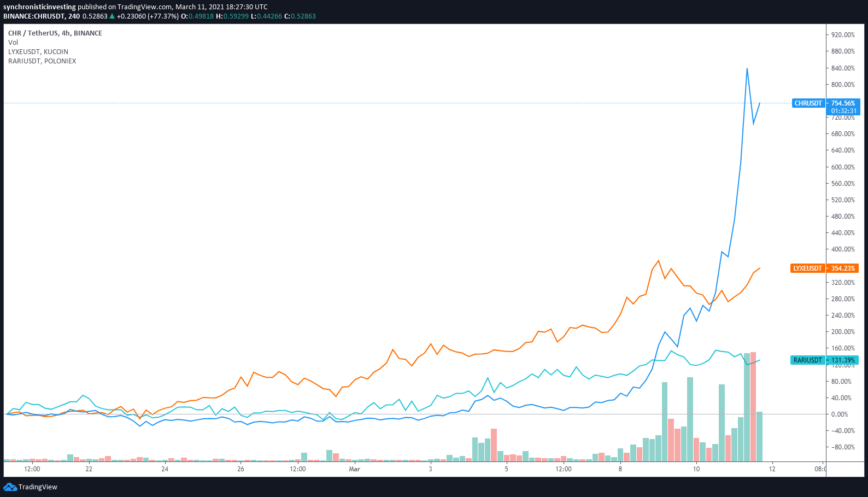Click the 400.00% price axis tick

click(x=843, y=249)
